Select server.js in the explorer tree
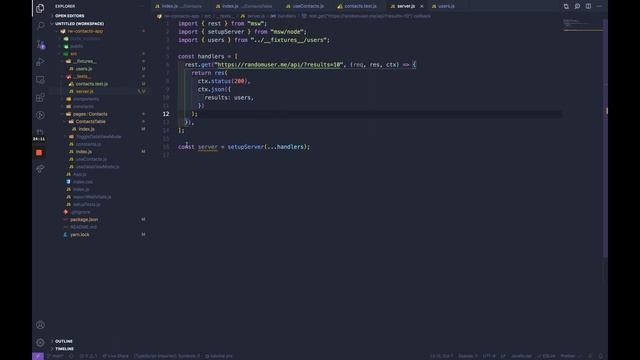 84,91
